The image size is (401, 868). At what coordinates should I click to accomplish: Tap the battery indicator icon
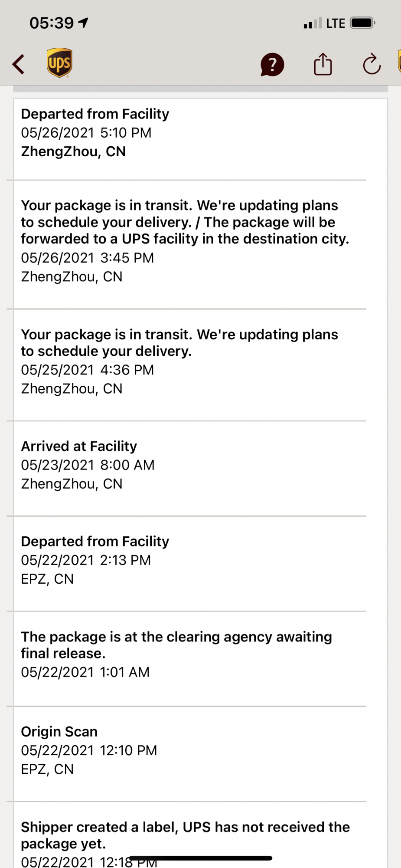(x=362, y=23)
